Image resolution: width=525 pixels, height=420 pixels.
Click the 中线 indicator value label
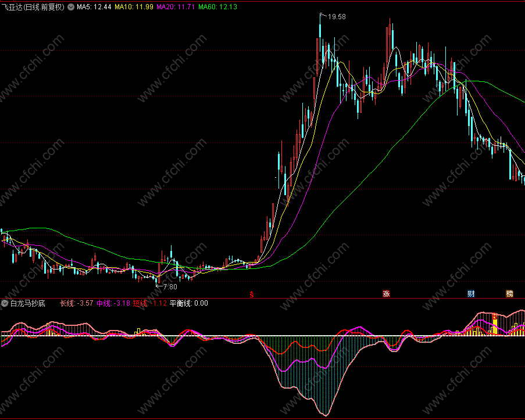pyautogui.click(x=113, y=304)
